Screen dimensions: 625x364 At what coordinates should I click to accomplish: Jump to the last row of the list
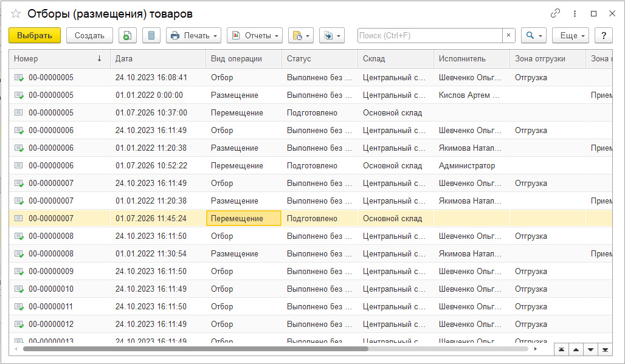(x=605, y=349)
